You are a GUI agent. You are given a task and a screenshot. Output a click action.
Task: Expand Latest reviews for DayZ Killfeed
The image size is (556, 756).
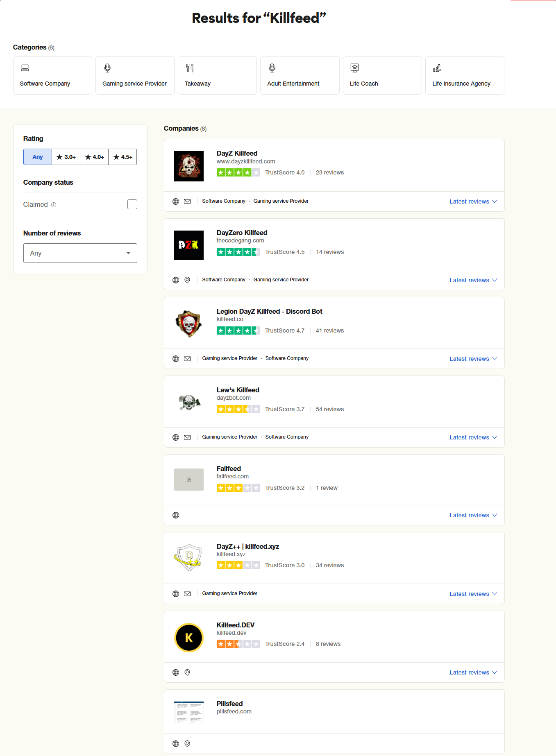473,201
